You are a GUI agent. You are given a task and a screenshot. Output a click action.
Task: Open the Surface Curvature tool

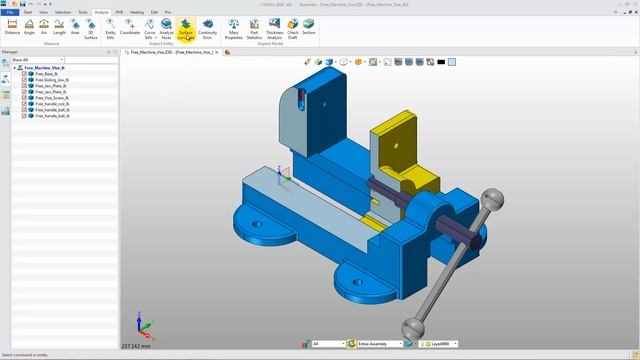186,29
